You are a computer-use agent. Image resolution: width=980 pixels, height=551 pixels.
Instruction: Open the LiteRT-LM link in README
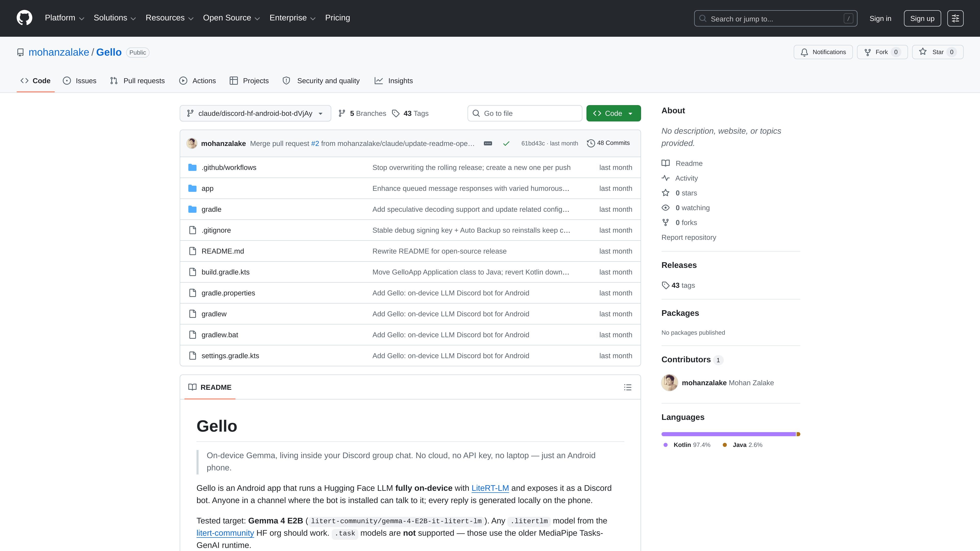coord(490,488)
